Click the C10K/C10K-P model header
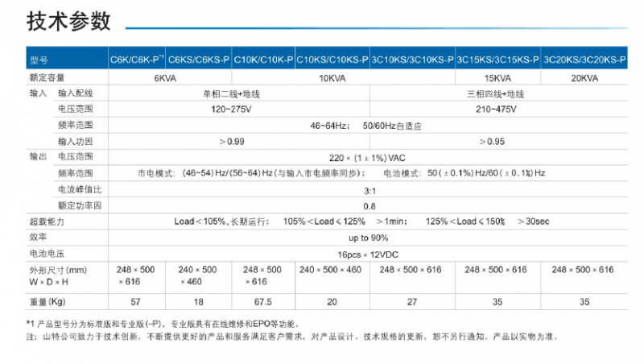The width and height of the screenshot is (644, 364). coord(263,60)
